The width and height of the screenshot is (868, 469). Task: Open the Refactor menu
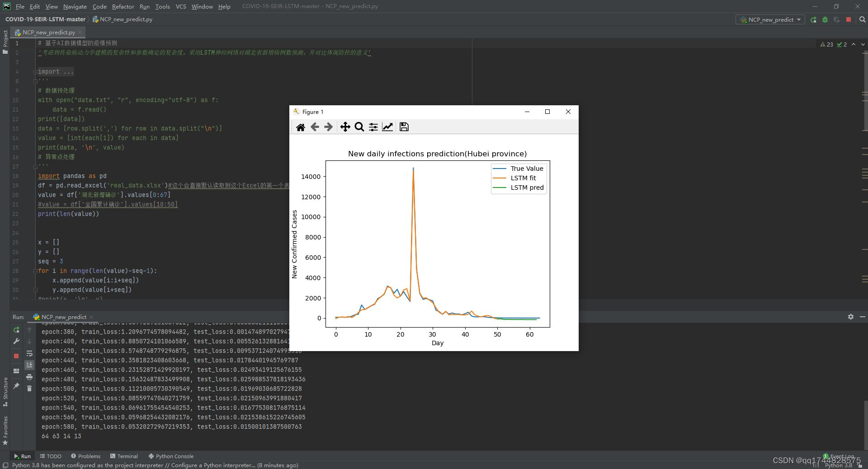tap(123, 6)
